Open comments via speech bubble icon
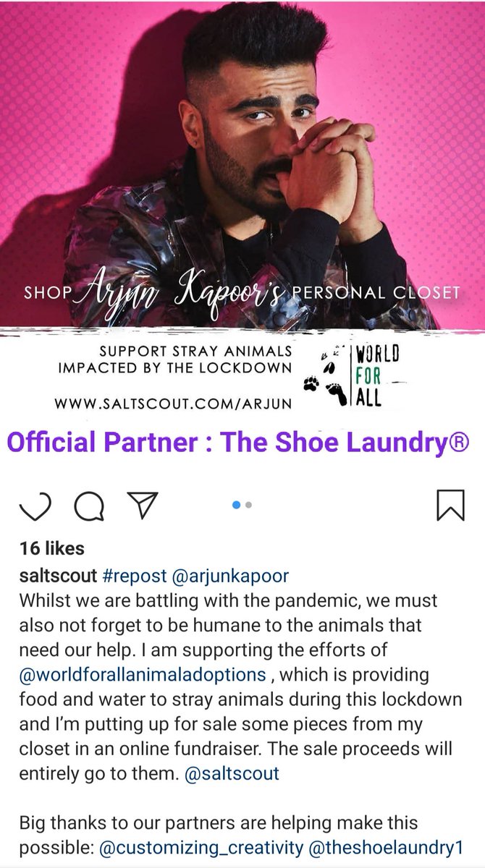This screenshot has height=868, width=485. coord(88,506)
